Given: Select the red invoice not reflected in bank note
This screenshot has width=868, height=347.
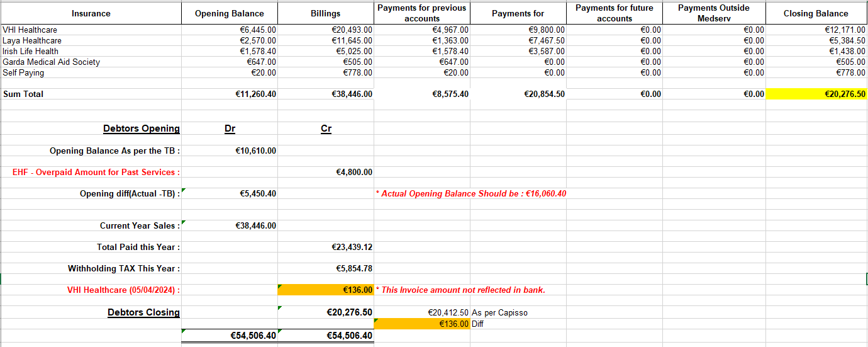Looking at the screenshot, I should [460, 290].
